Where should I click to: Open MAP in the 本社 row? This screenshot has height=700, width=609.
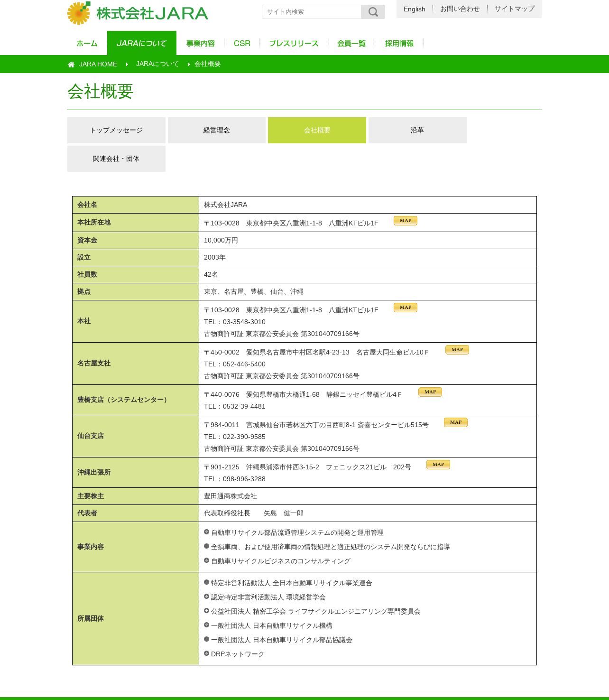406,308
